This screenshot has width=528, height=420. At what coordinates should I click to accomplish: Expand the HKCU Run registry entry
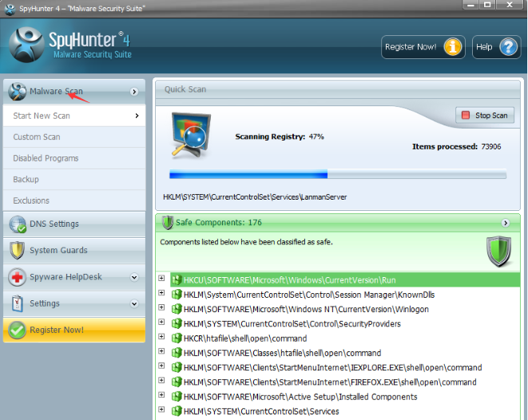[161, 278]
